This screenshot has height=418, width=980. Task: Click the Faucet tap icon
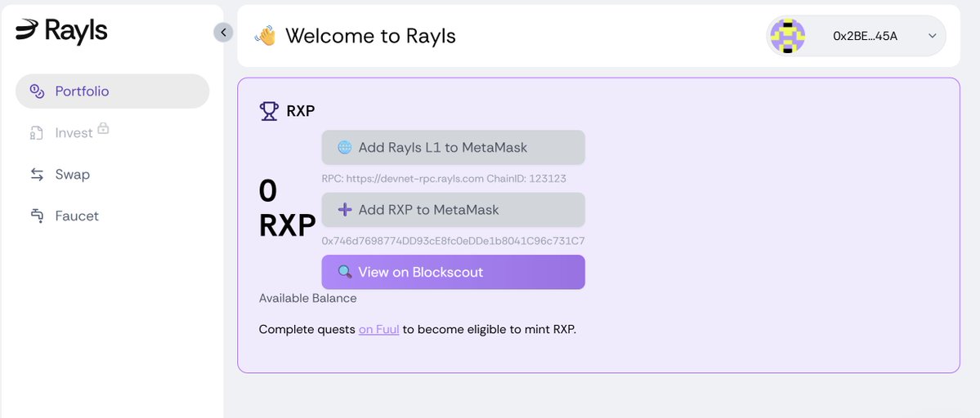37,216
